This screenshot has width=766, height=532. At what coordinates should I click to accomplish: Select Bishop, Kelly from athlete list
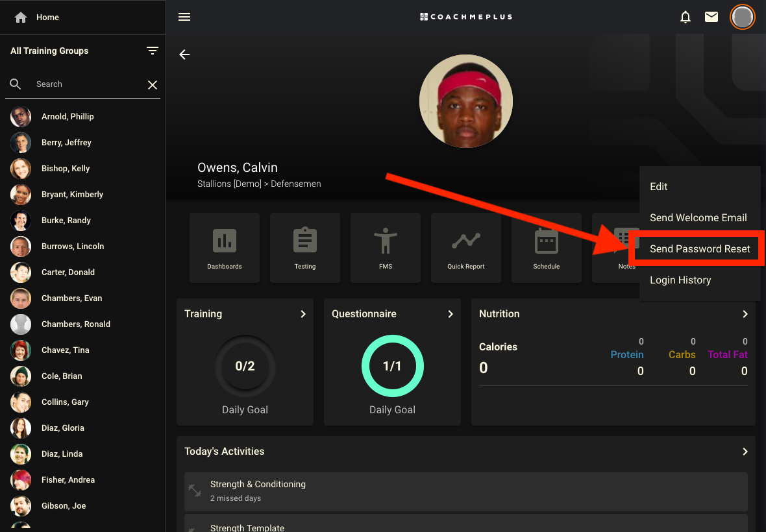pos(66,169)
